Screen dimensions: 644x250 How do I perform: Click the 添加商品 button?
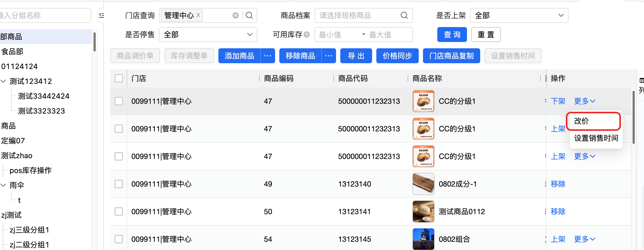point(239,56)
